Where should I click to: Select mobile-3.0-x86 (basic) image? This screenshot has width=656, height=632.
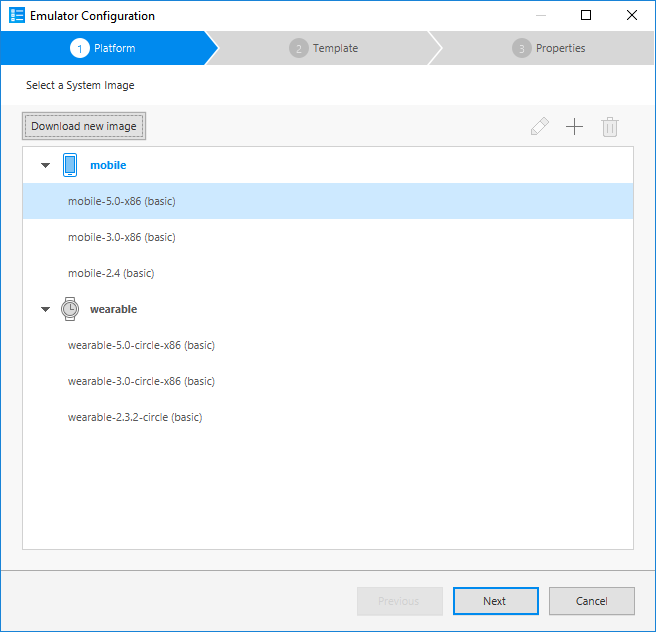click(122, 237)
